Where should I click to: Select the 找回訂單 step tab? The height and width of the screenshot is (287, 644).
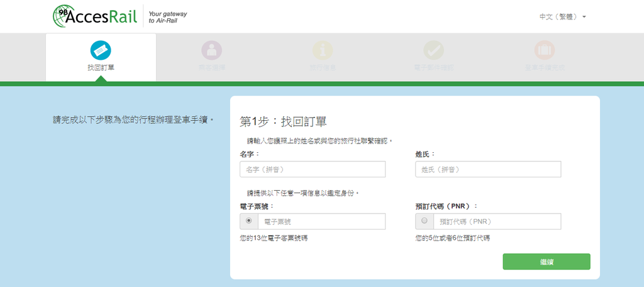pyautogui.click(x=101, y=57)
